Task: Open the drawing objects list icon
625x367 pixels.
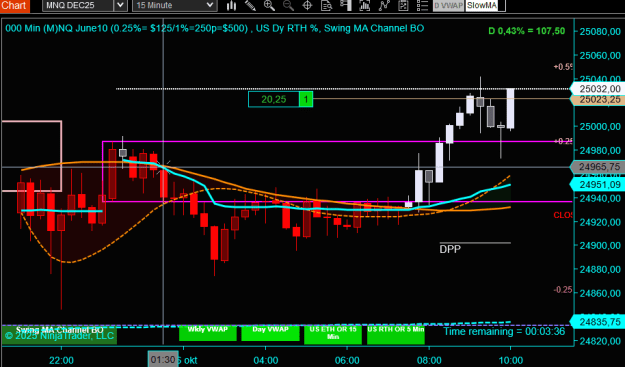Action: pyautogui.click(x=422, y=5)
